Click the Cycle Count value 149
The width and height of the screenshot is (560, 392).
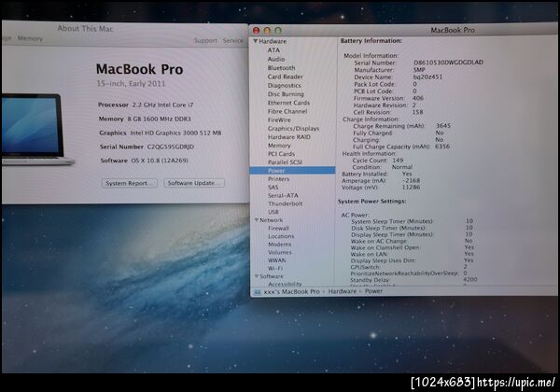click(398, 161)
